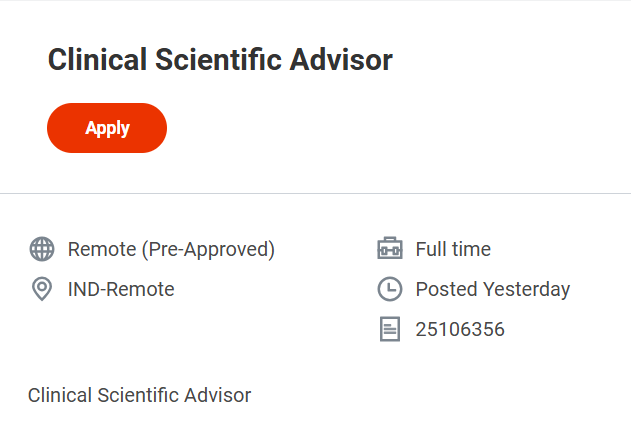The height and width of the screenshot is (427, 631).
Task: Click the location pin icon beside IND-Remote
Action: (x=42, y=290)
